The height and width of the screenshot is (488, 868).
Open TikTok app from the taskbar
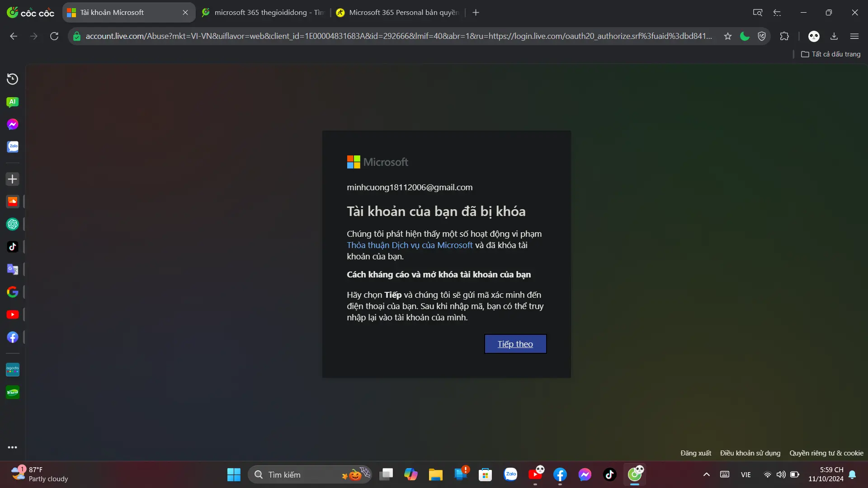tap(610, 474)
